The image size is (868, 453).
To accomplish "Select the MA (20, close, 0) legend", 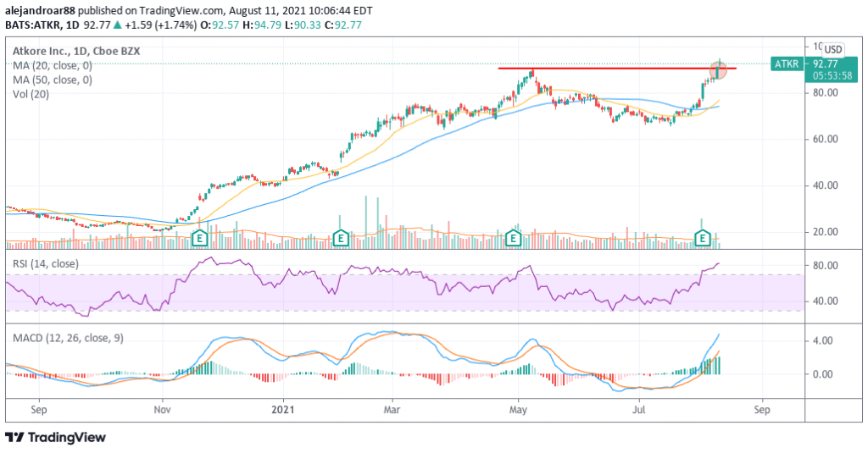I will (x=53, y=65).
